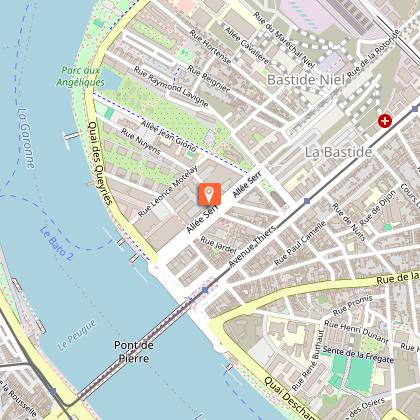
Task: Click the orange location pin marker
Action: click(x=209, y=194)
